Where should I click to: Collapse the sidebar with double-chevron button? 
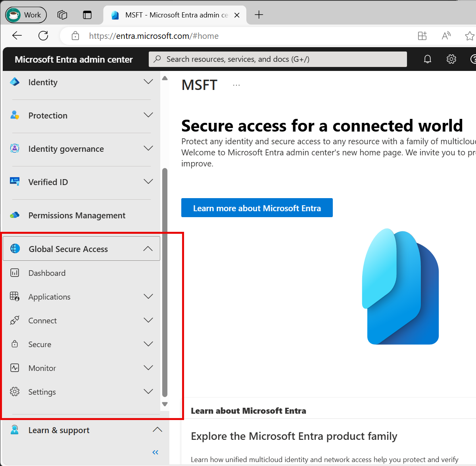click(x=155, y=452)
